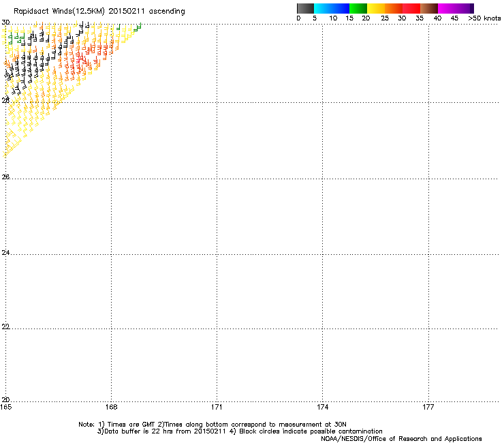Click the blue 5-15 knots legend segment
Screen dimensions: 504x443
click(x=332, y=8)
